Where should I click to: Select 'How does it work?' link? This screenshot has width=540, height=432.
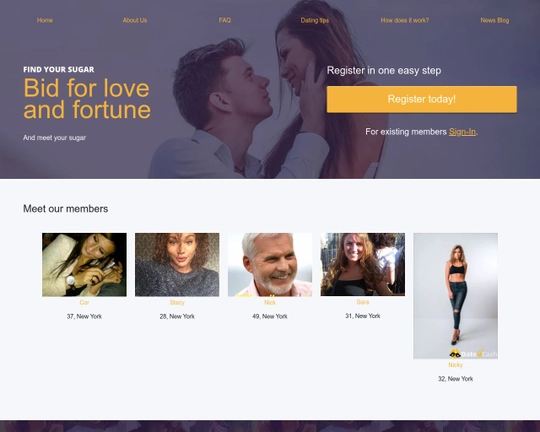[x=405, y=20]
